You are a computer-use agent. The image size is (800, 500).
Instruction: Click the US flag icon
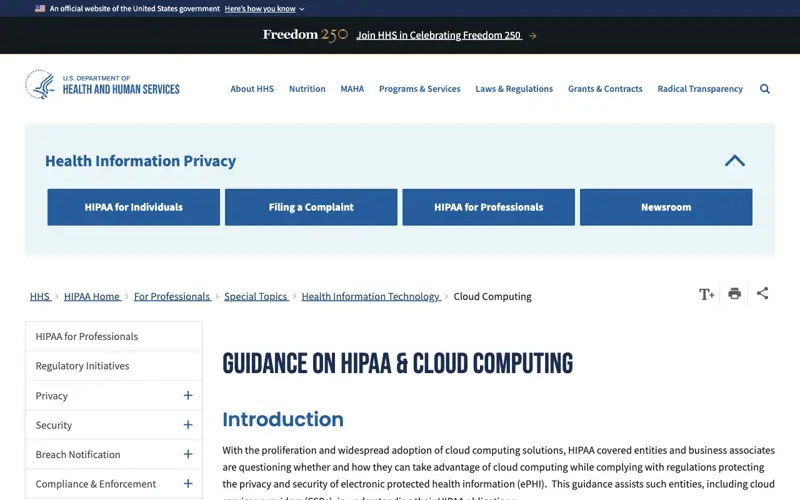40,9
